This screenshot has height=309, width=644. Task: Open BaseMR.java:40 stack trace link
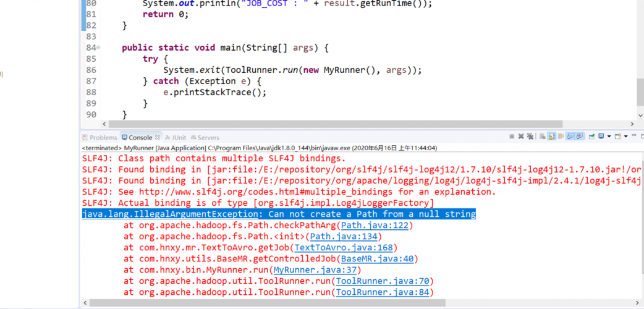coord(378,259)
